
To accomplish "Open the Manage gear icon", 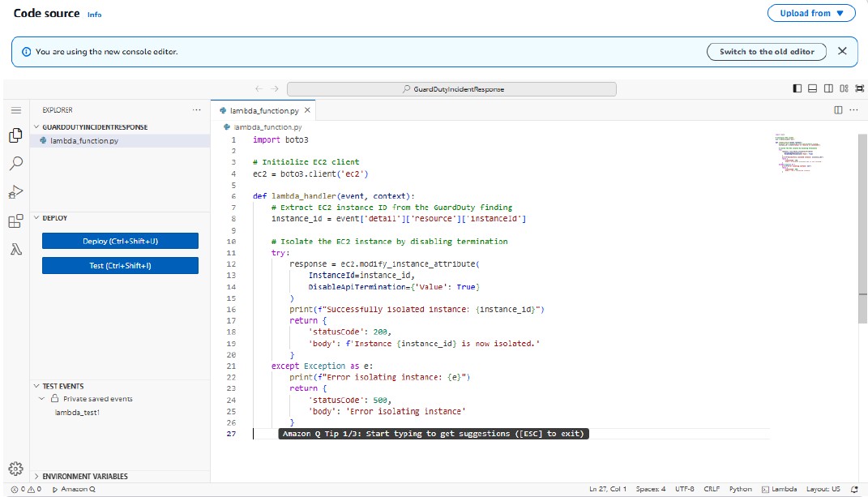I will point(16,469).
